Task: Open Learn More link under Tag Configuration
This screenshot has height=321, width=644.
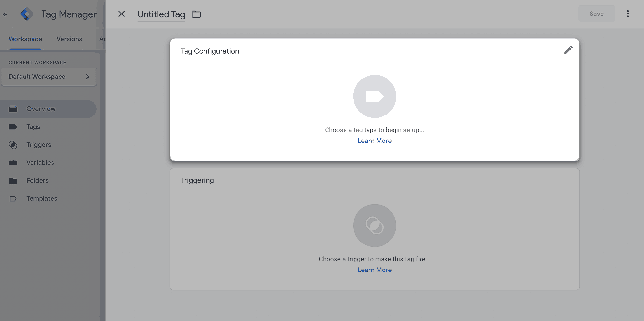Action: [374, 141]
